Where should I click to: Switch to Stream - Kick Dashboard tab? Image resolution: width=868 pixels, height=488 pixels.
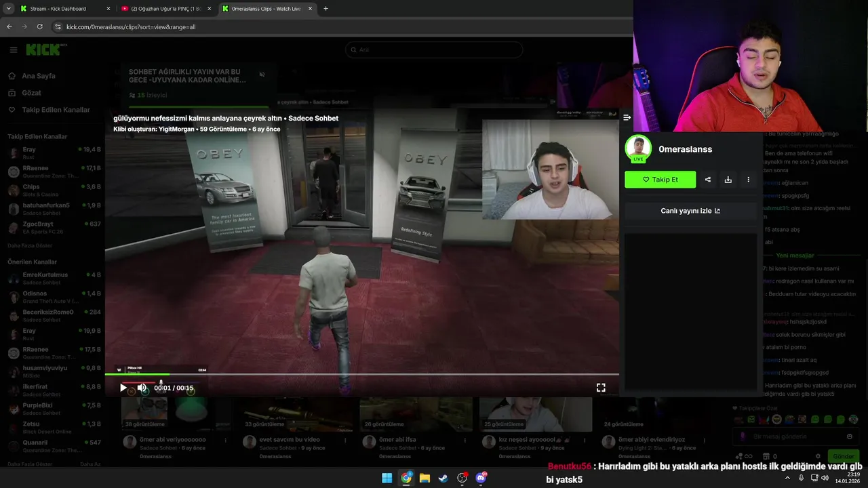[x=65, y=9]
